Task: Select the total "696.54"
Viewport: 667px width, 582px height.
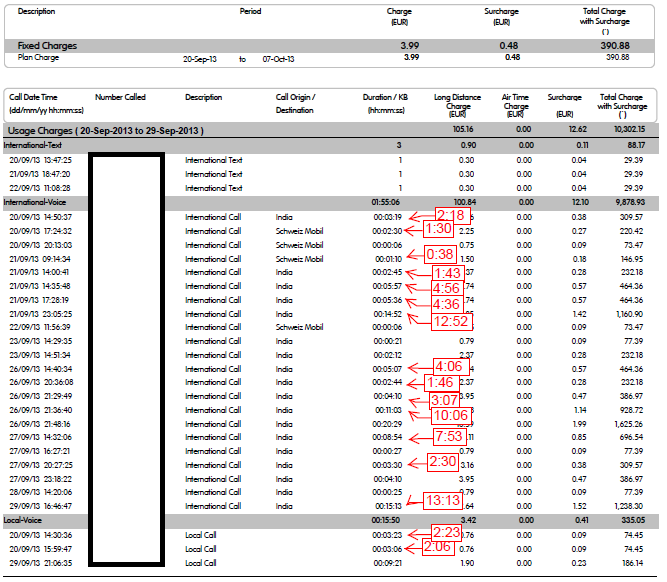Action: coord(631,437)
